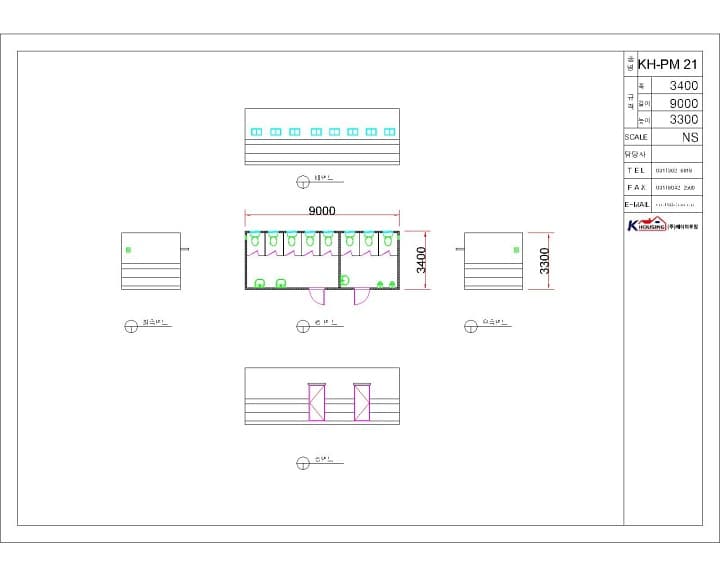This screenshot has width=720, height=576.
Task: Select the view marker circle under the left side elevation
Action: click(131, 326)
